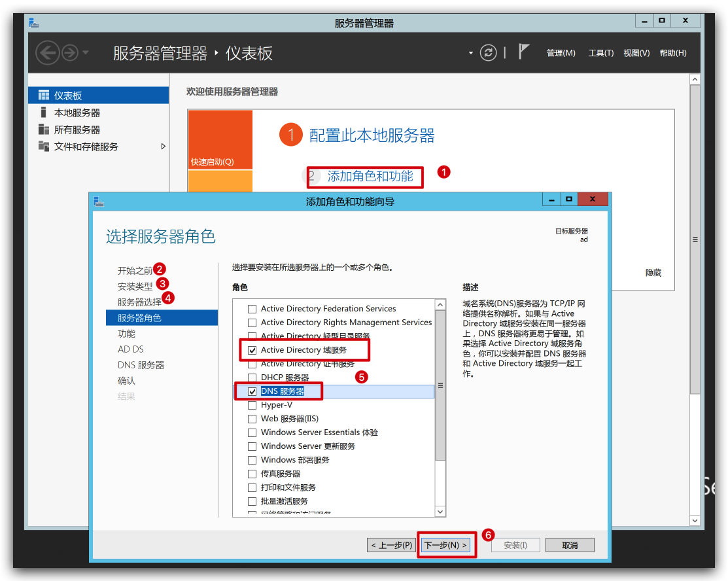Screen dimensions: 728x581
Task: Check the Web 服务器(IIS) checkbox
Action: click(252, 419)
